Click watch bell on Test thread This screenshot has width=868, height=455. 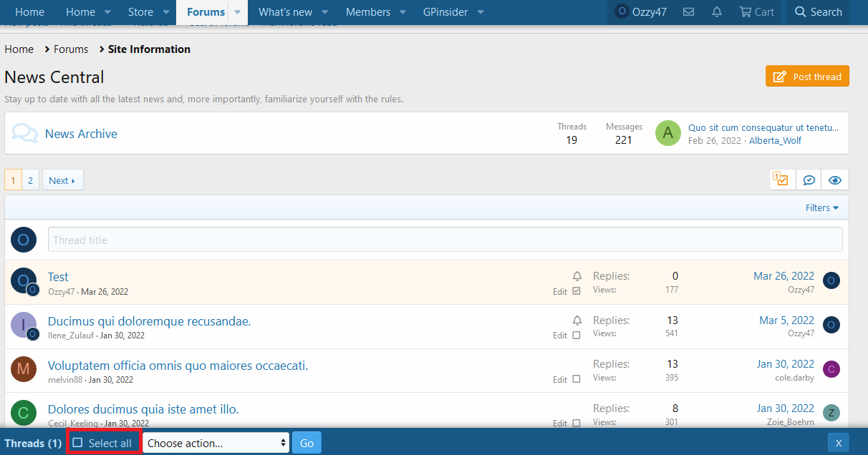coord(577,276)
